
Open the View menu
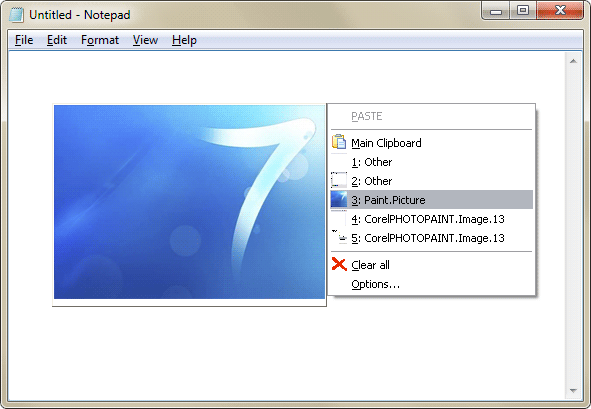[x=145, y=40]
